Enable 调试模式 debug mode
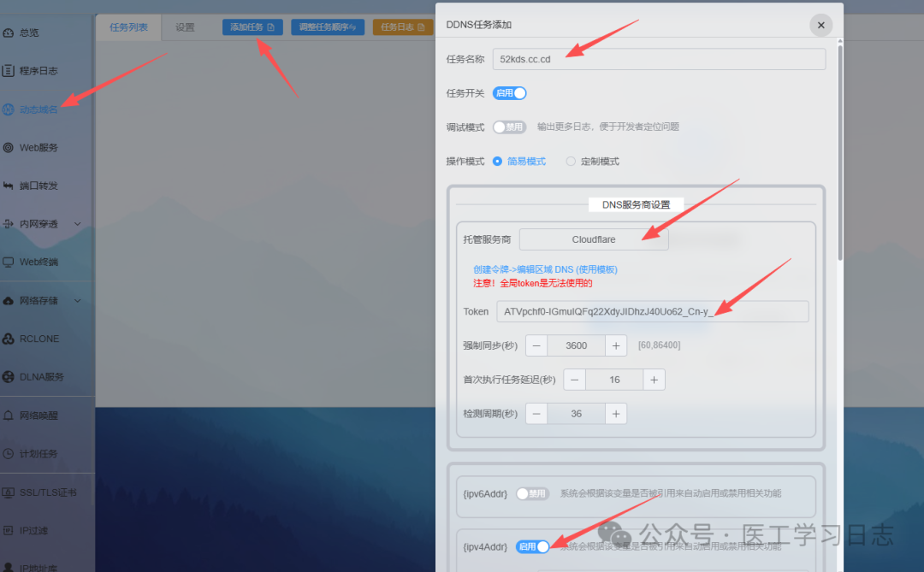The image size is (924, 572). [x=509, y=127]
